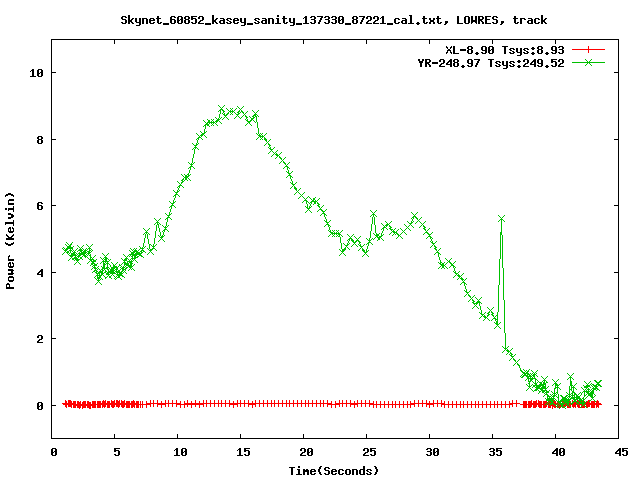Image resolution: width=640 pixels, height=480 pixels.
Task: Click the plot title Skynet_60852_kasey_sanity text
Action: 333,20
